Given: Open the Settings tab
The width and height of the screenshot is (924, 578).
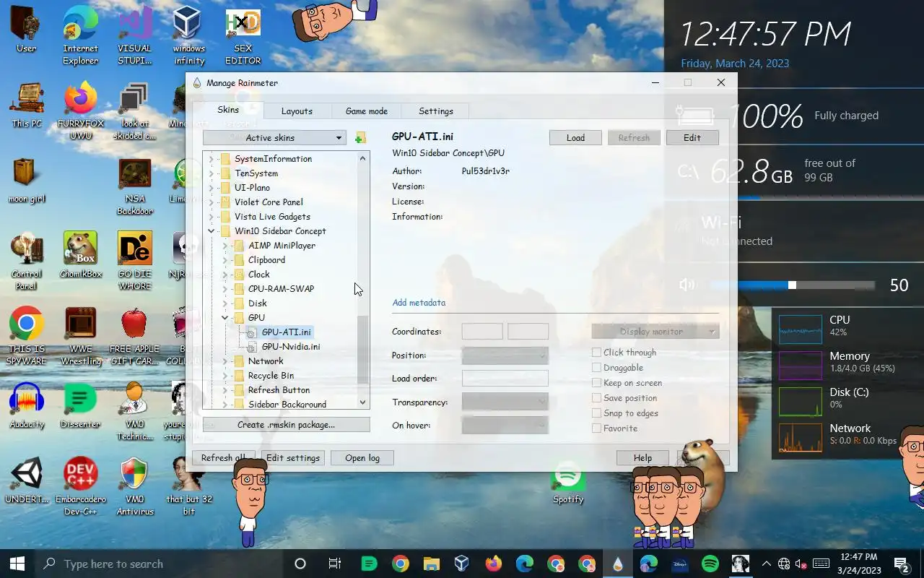Looking at the screenshot, I should click(436, 111).
